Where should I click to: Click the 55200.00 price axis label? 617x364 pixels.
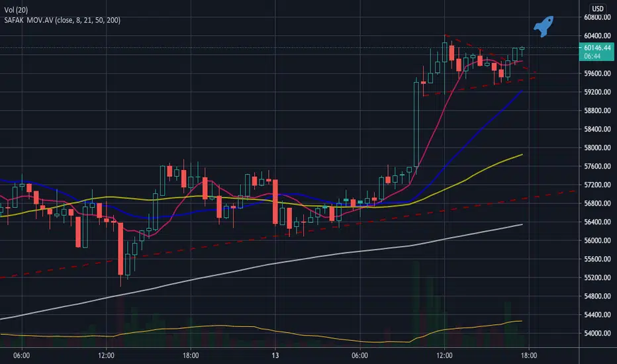click(x=597, y=277)
